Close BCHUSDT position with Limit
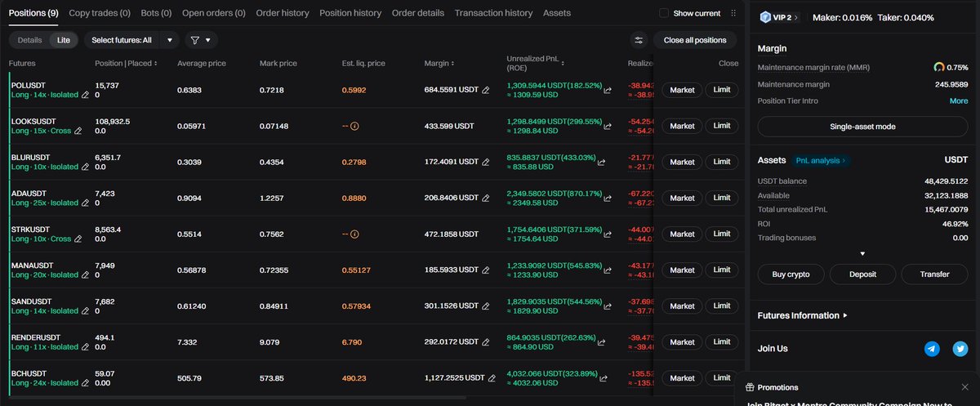 coord(722,377)
